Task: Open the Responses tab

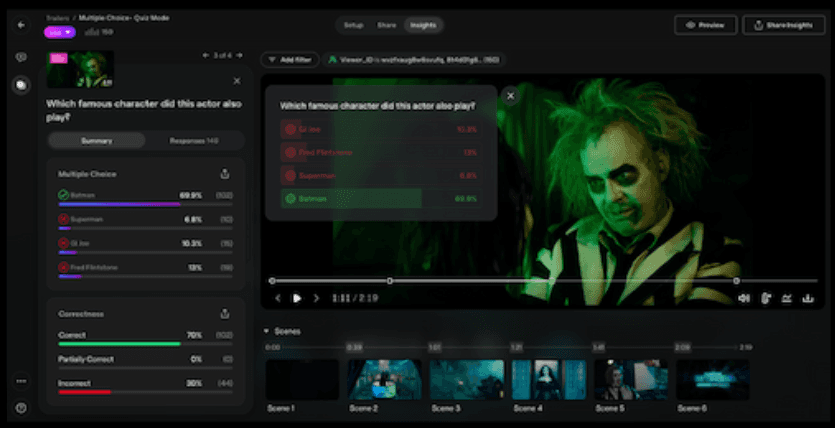Action: [x=194, y=141]
